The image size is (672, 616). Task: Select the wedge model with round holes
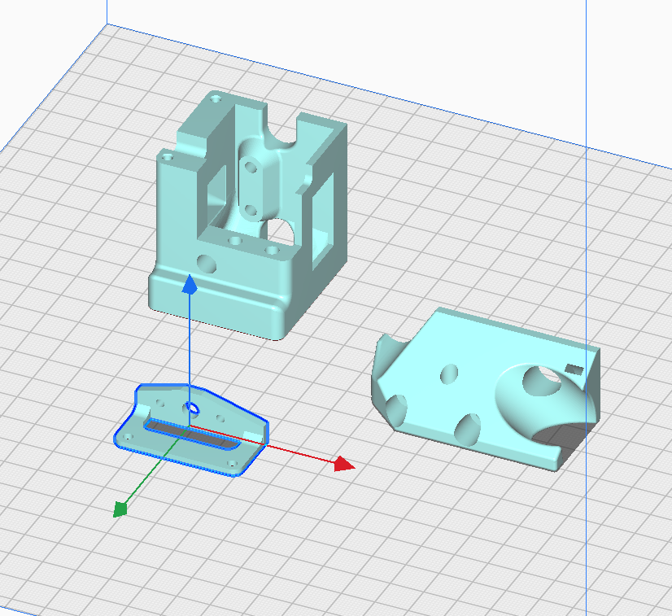(484, 390)
